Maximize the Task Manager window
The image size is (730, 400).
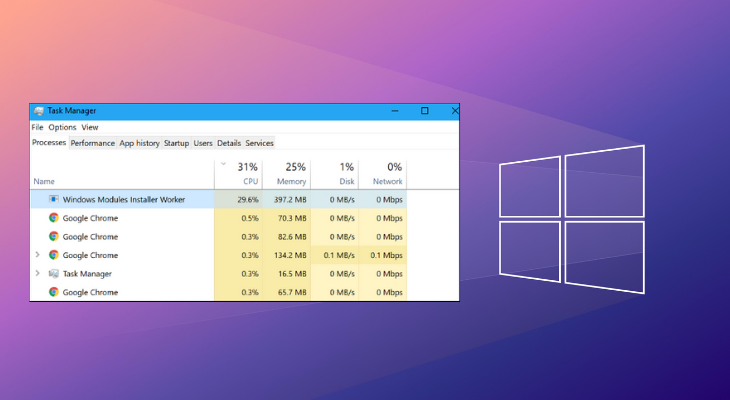[425, 111]
